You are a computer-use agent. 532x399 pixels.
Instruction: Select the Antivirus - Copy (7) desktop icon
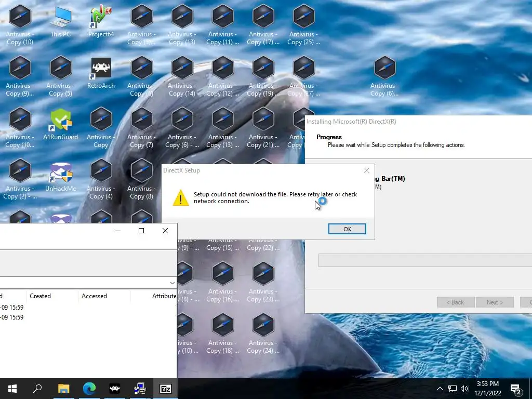[141, 128]
